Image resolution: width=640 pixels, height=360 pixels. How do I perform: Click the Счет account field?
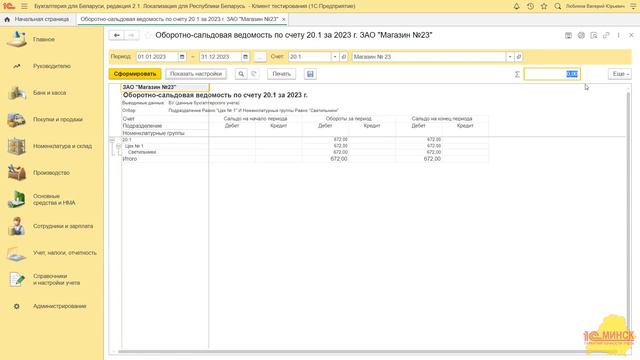coord(309,57)
